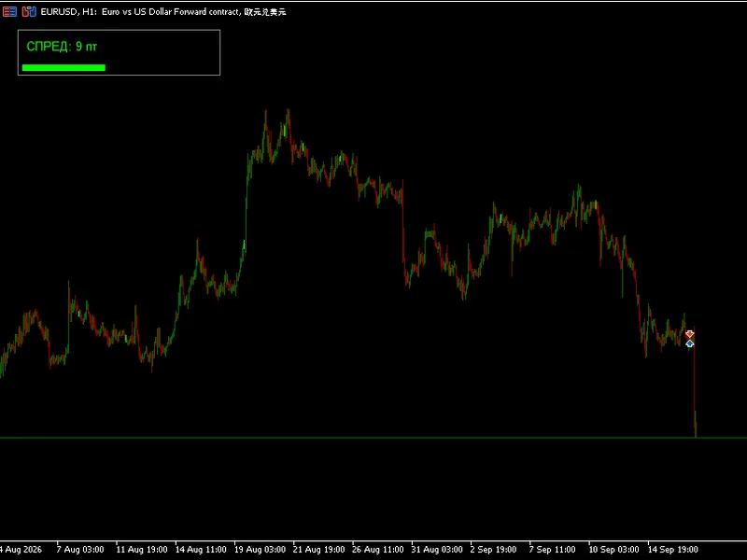Click the '14 Sep 19:00' time label
The width and height of the screenshot is (747, 560).
tap(672, 549)
